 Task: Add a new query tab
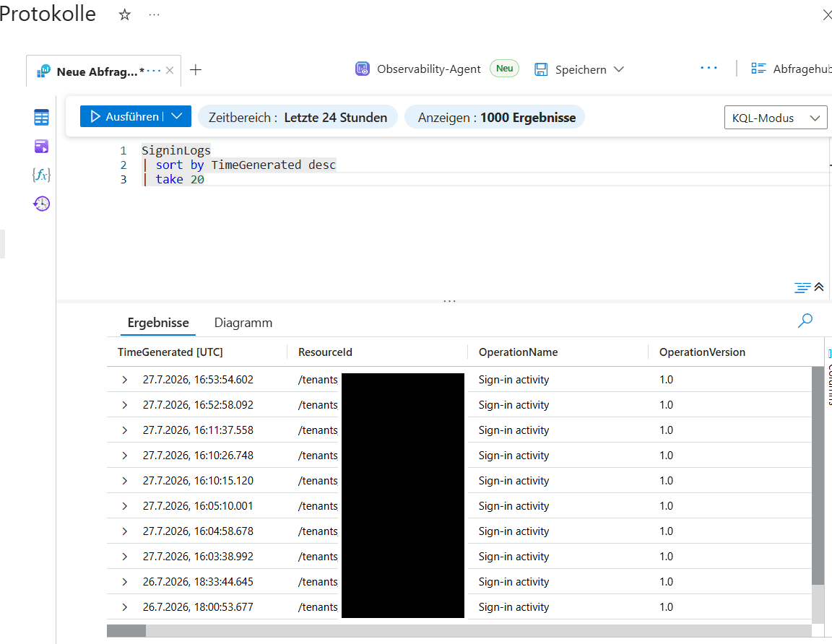(196, 69)
